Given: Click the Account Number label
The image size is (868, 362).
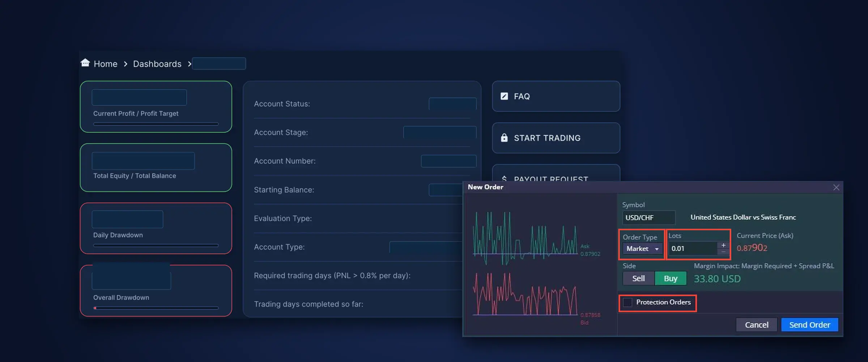Looking at the screenshot, I should (285, 161).
